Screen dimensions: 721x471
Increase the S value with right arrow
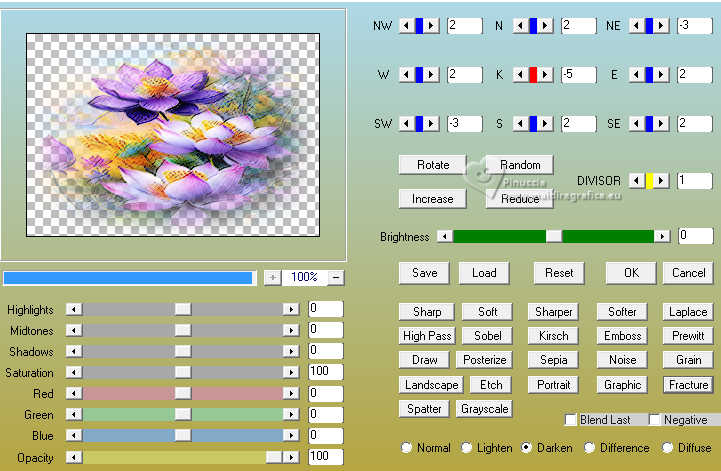pos(545,123)
